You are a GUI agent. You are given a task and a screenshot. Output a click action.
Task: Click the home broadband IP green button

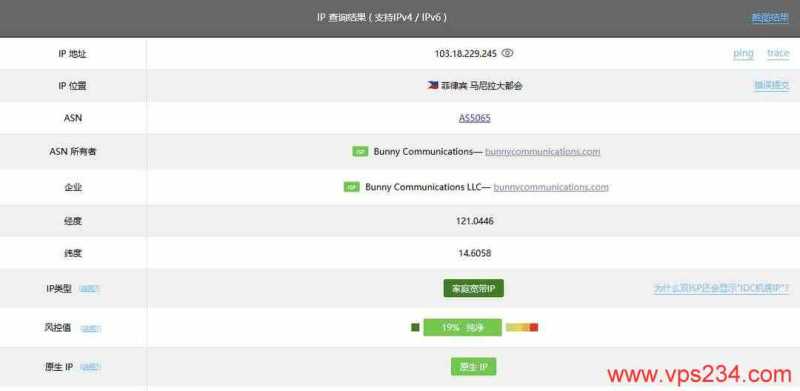click(x=473, y=288)
